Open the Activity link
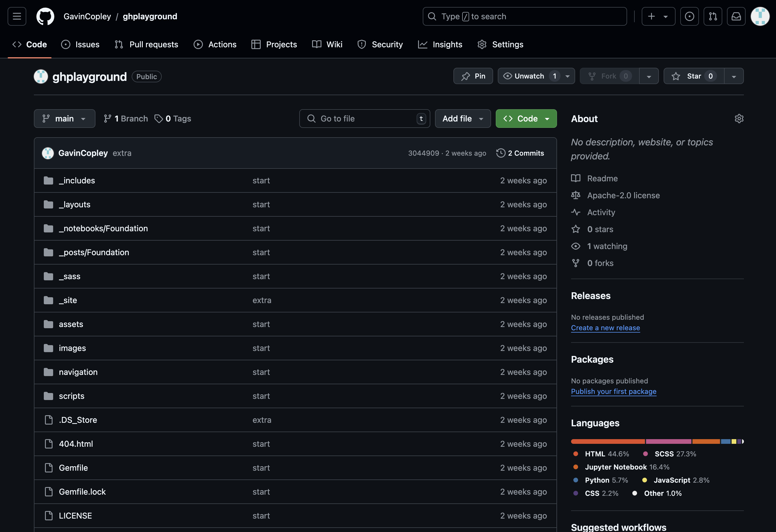 [x=593, y=212]
